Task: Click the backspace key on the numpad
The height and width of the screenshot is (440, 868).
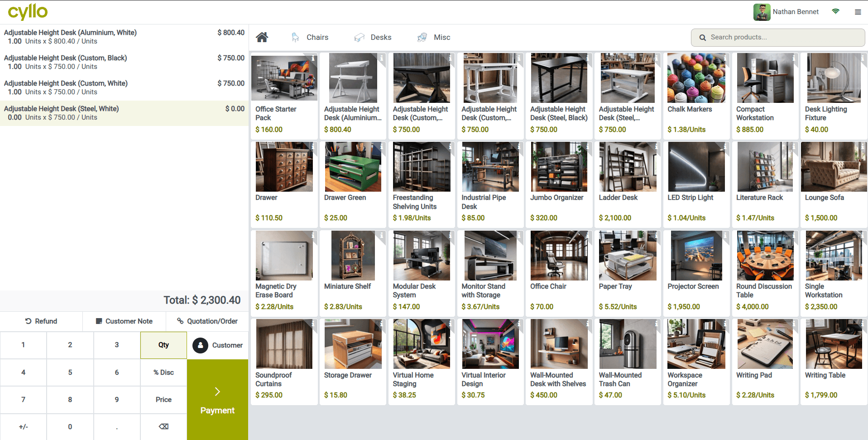Action: click(163, 426)
